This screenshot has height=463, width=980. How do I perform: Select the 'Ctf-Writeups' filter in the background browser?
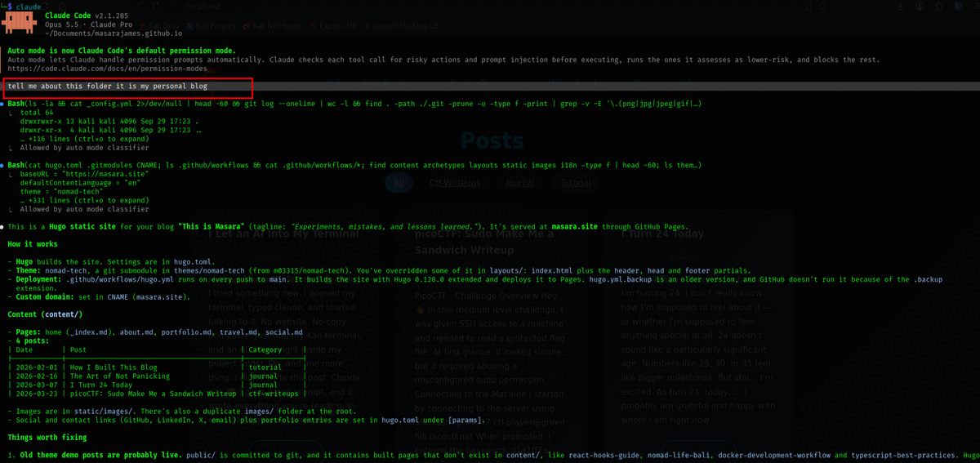coord(456,184)
